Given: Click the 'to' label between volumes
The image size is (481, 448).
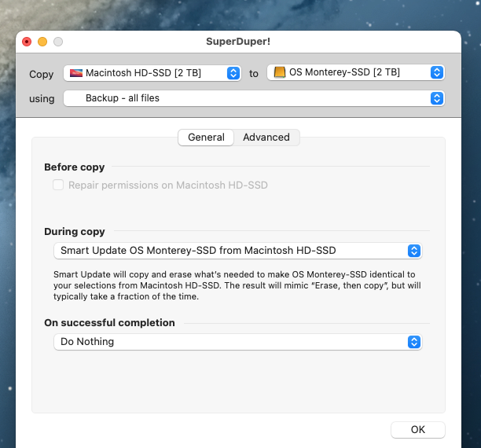Looking at the screenshot, I should pyautogui.click(x=254, y=74).
